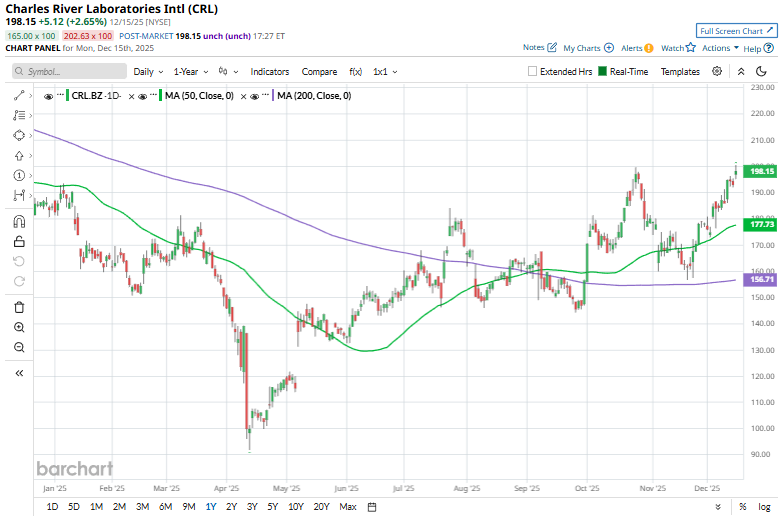The image size is (783, 521).
Task: Expand the 1-Year period dropdown
Action: (190, 72)
